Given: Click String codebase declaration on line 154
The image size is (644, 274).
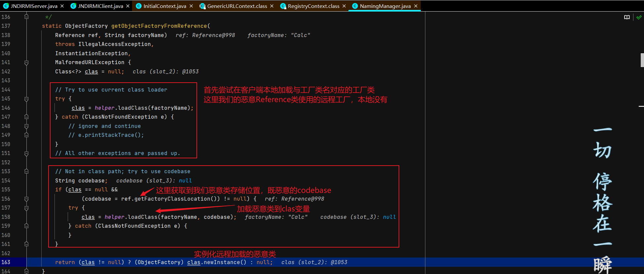Looking at the screenshot, I should (81, 180).
